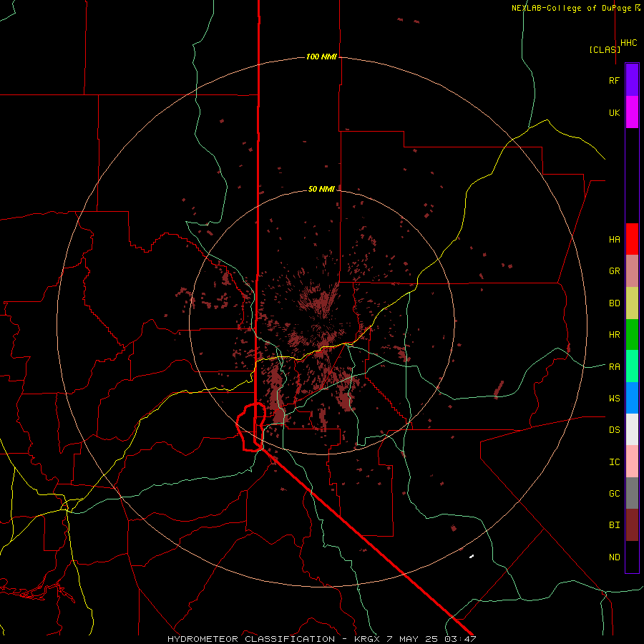The image size is (644, 644).
Task: Click the light pink IC legend swatch
Action: click(x=632, y=462)
